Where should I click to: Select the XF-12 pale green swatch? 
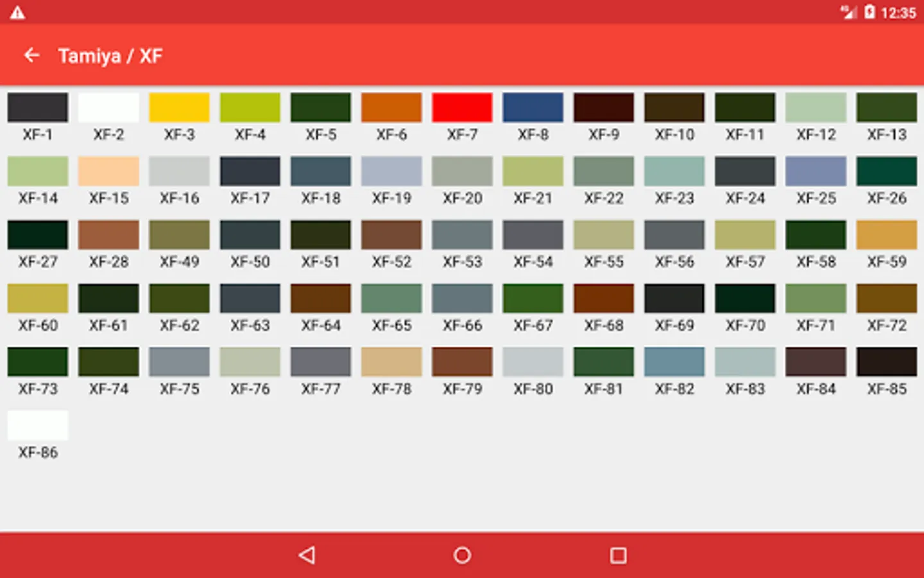coord(816,107)
